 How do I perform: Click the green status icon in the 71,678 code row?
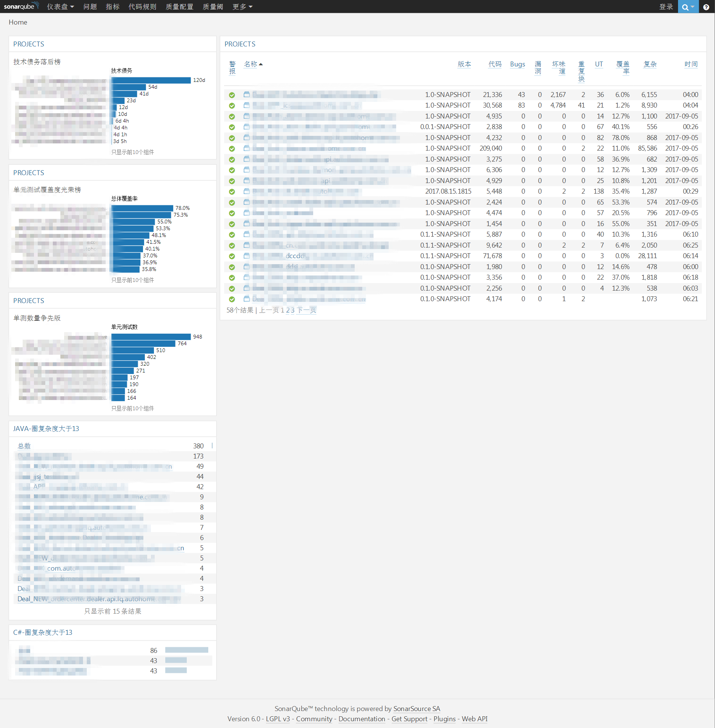tap(232, 256)
